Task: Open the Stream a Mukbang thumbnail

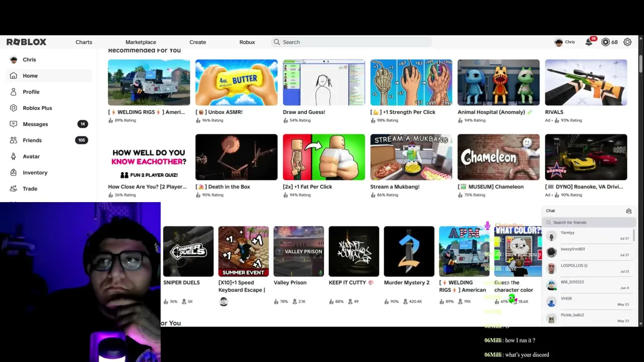Action: click(x=412, y=157)
